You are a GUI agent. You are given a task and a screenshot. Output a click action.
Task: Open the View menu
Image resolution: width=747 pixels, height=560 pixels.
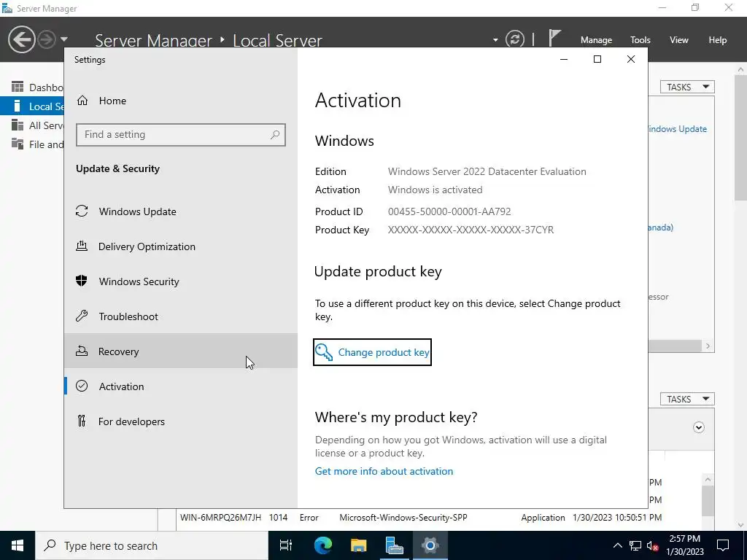point(679,40)
